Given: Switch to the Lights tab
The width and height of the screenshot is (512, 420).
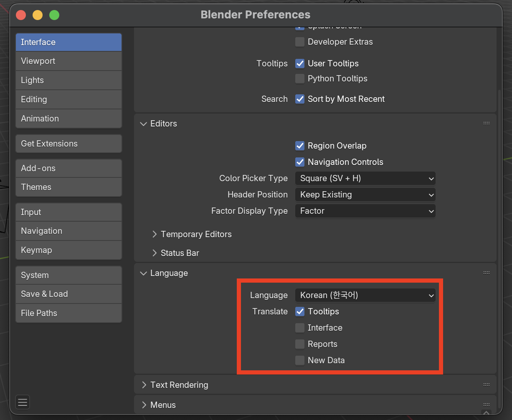Looking at the screenshot, I should coord(69,80).
